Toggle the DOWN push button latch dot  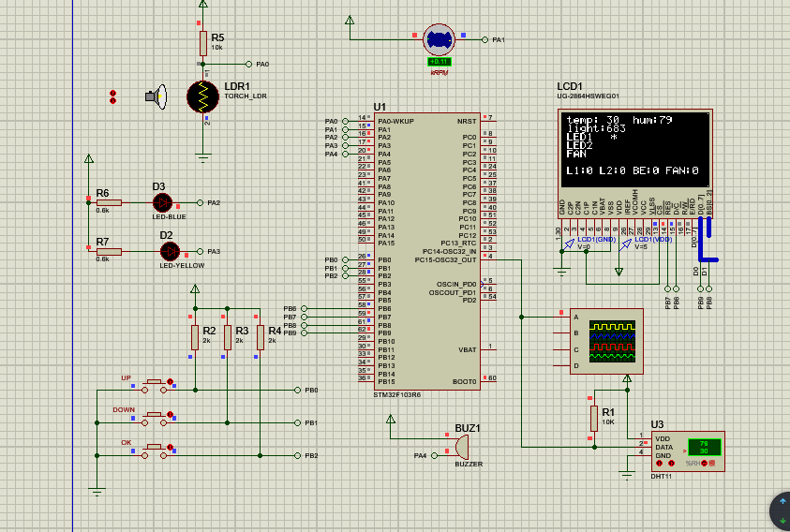tap(171, 415)
